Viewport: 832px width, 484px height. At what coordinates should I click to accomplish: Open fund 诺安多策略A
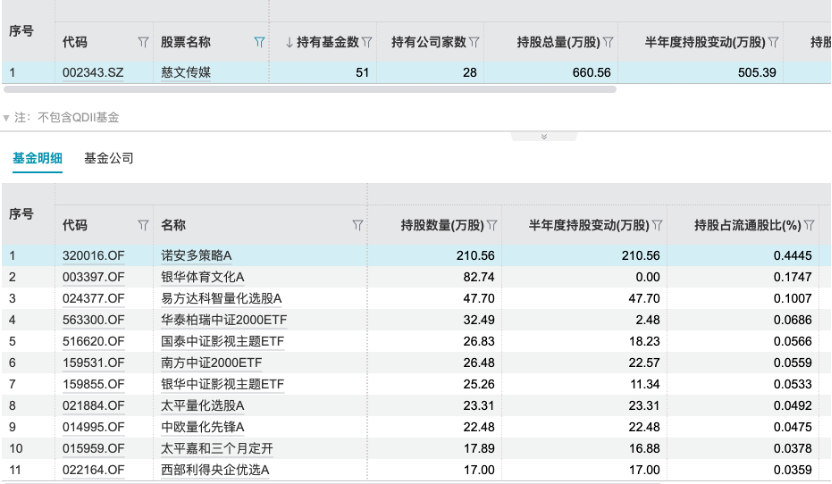pyautogui.click(x=196, y=255)
